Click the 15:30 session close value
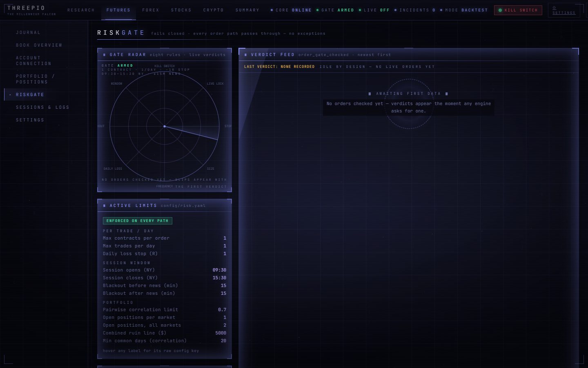Screen dimensions: 588x368 point(219,278)
